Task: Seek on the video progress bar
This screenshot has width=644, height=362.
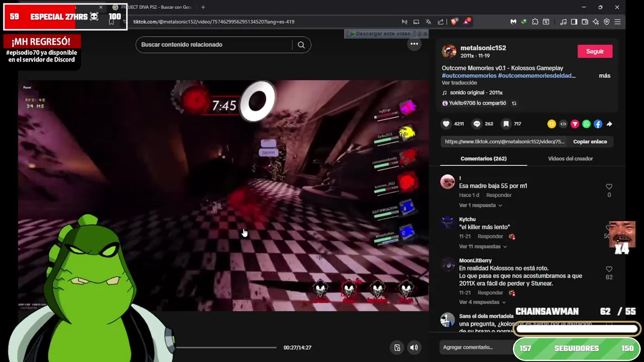Action: (226, 347)
